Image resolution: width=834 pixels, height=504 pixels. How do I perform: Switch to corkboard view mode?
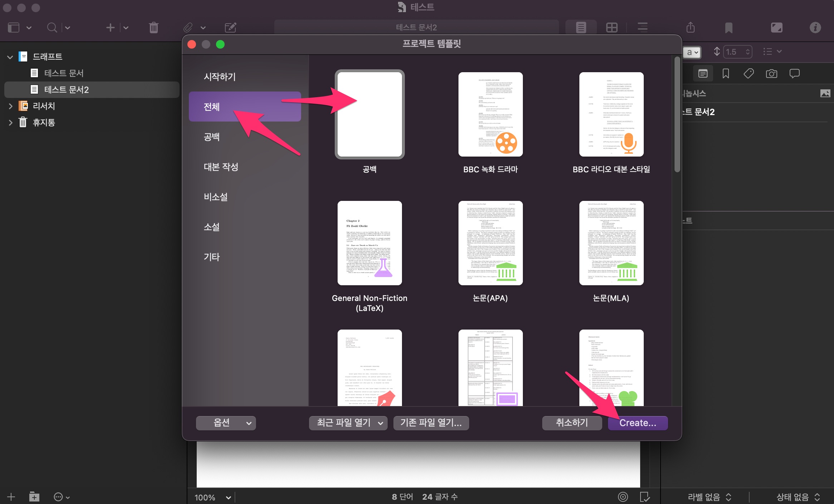pos(612,28)
